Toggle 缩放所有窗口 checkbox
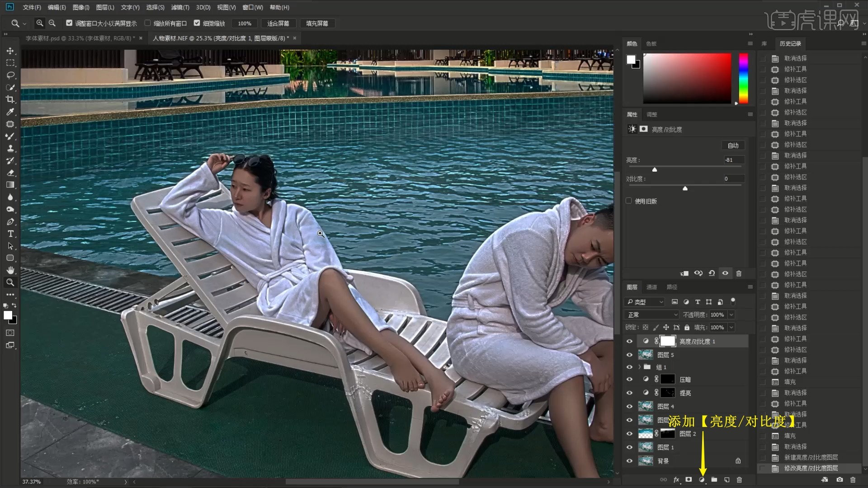Screen dimensions: 868x488 147,23
